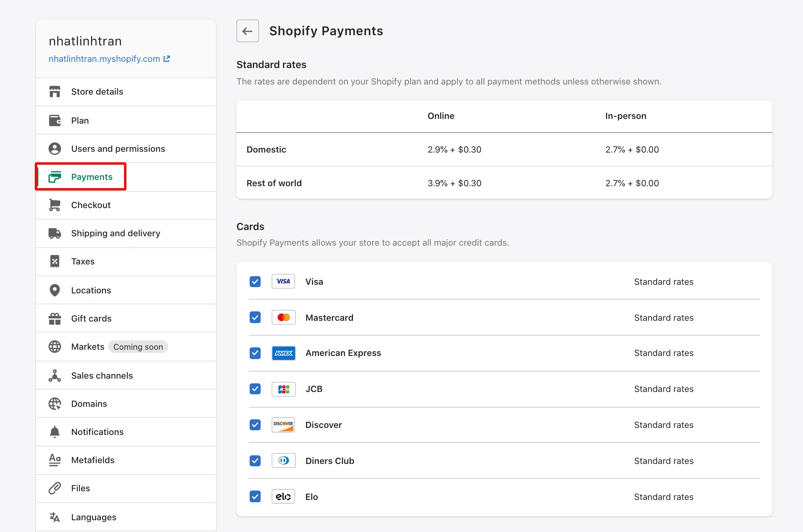Open Gift cards settings
803x532 pixels.
coord(126,318)
